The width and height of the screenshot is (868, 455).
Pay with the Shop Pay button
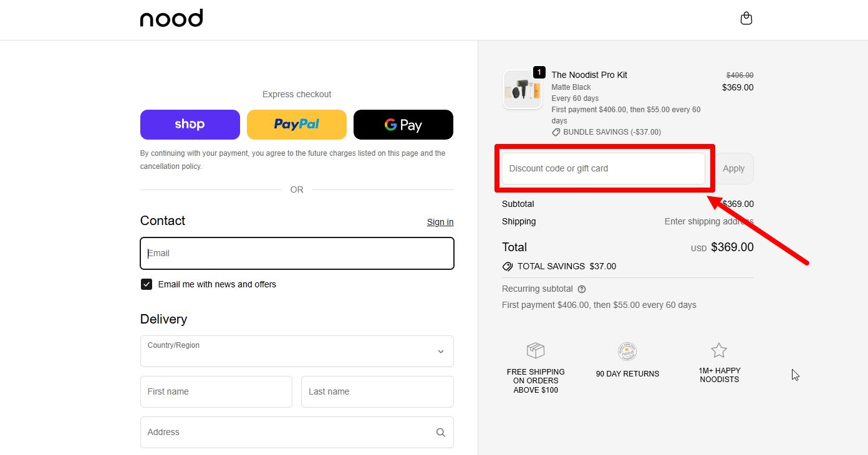pyautogui.click(x=190, y=125)
